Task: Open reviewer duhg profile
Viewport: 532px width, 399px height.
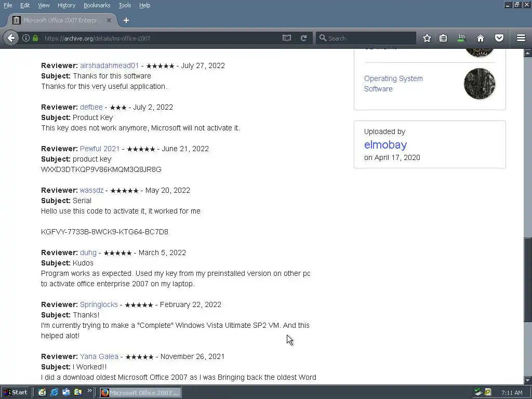Action: point(88,252)
